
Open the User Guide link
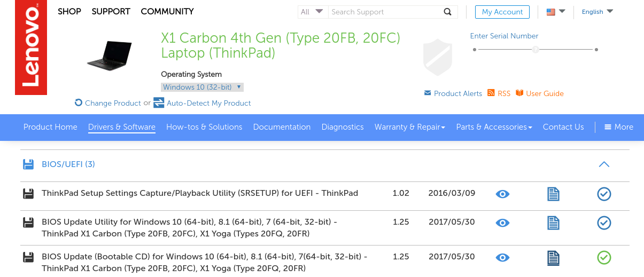(540, 93)
